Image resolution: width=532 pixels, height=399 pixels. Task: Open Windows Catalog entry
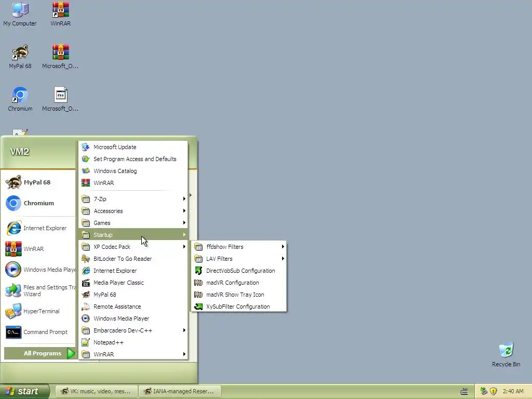click(133, 170)
